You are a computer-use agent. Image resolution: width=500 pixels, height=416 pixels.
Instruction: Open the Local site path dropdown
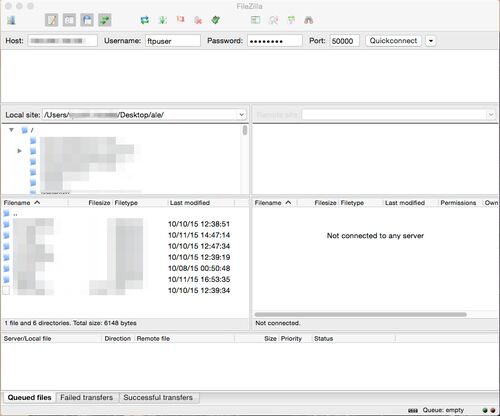pos(241,115)
